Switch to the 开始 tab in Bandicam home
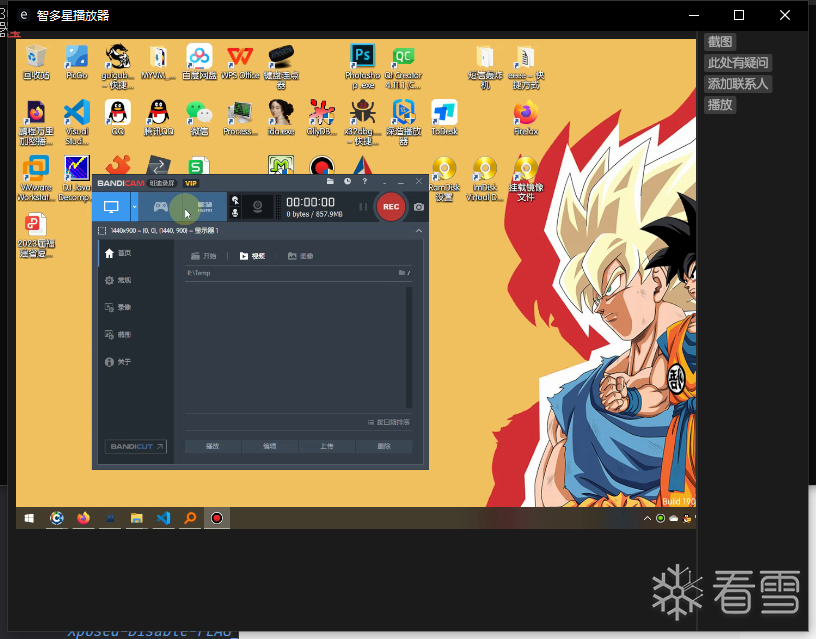Screen dimensions: 816x639 point(203,256)
